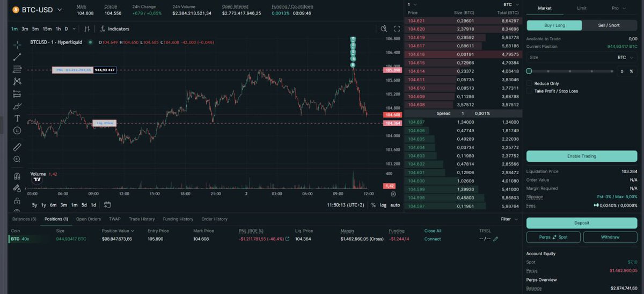The height and width of the screenshot is (294, 644).
Task: Expand more time intervals dropdown
Action: [x=74, y=28]
